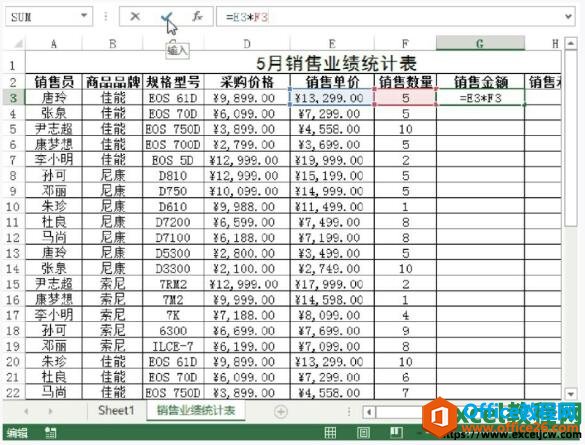The height and width of the screenshot is (445, 585).
Task: Click cell C7 with EOS 5D
Action: [x=173, y=160]
